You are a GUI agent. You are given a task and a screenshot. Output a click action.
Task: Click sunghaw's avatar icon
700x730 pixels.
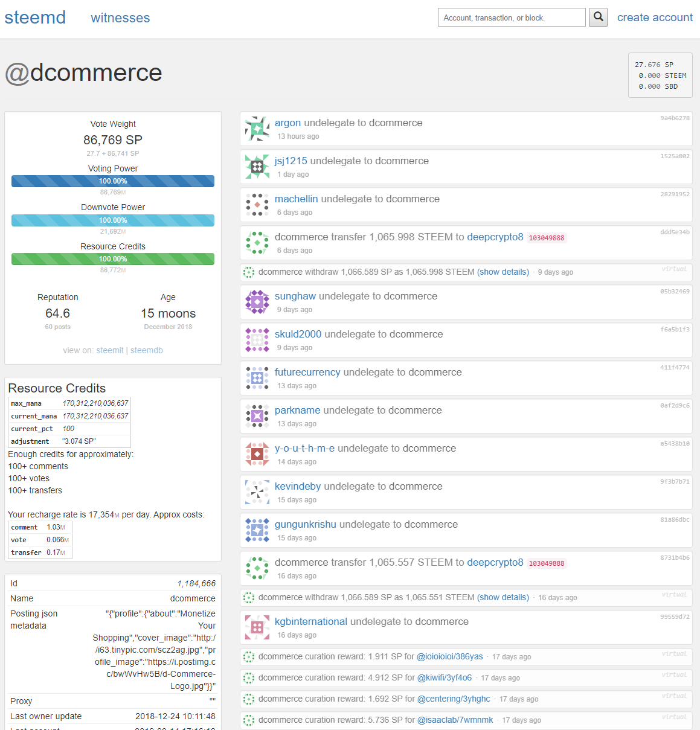[257, 302]
